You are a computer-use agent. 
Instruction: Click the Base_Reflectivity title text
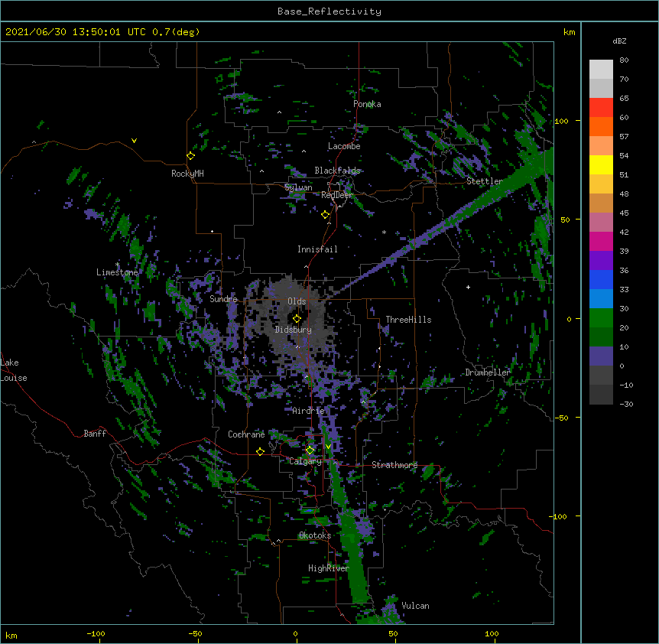(329, 11)
